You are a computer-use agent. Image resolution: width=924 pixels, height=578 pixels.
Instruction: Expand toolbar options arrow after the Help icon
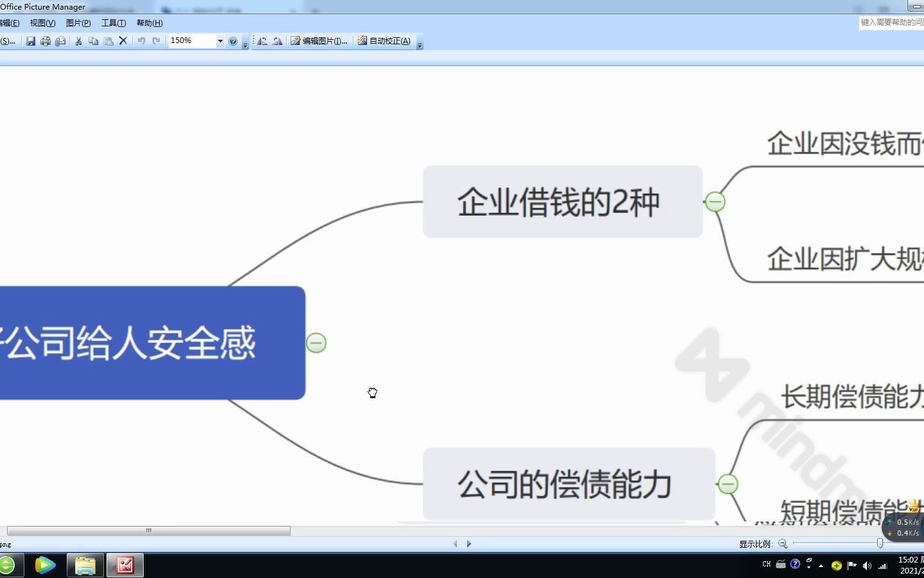245,45
